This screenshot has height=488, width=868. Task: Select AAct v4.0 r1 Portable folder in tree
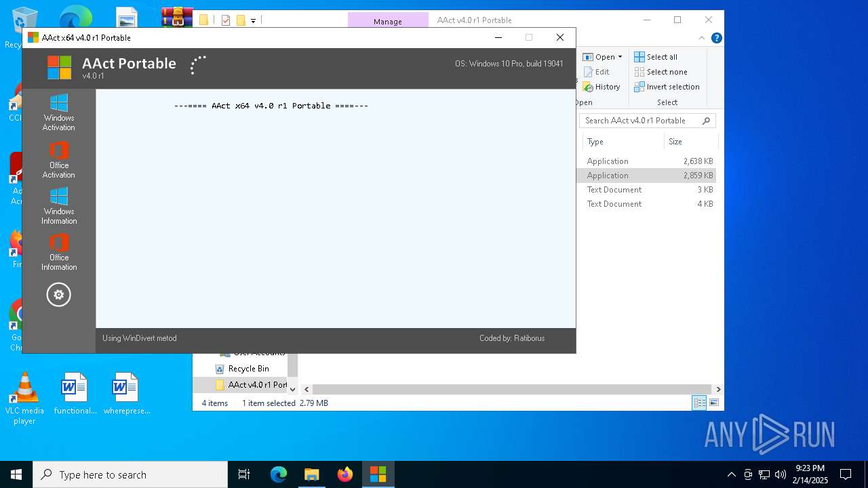coord(251,384)
